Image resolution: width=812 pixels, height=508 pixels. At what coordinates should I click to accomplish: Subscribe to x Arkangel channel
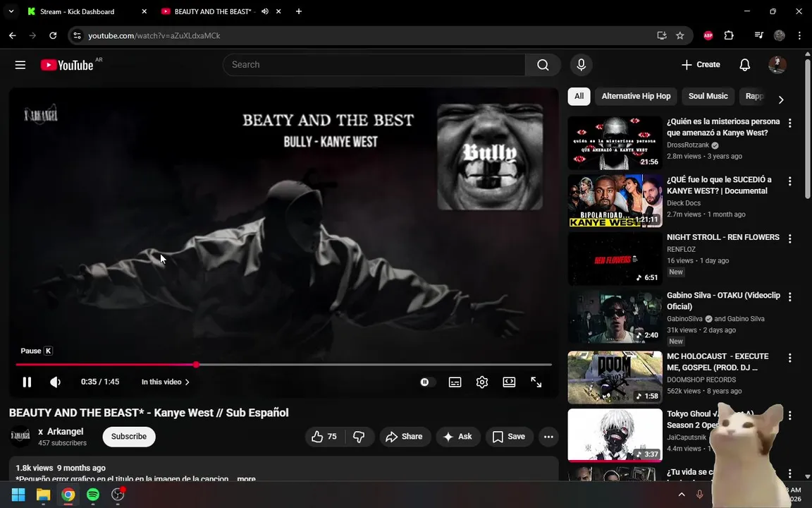[x=129, y=437]
